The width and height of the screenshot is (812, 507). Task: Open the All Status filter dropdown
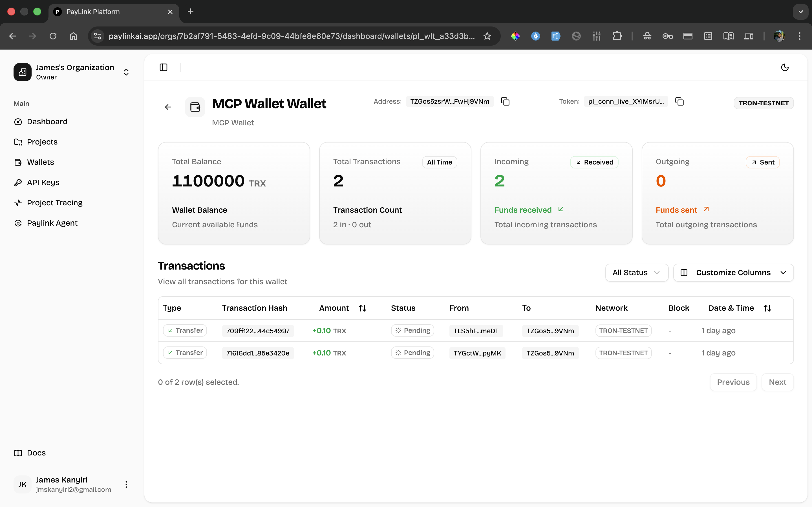(x=636, y=272)
